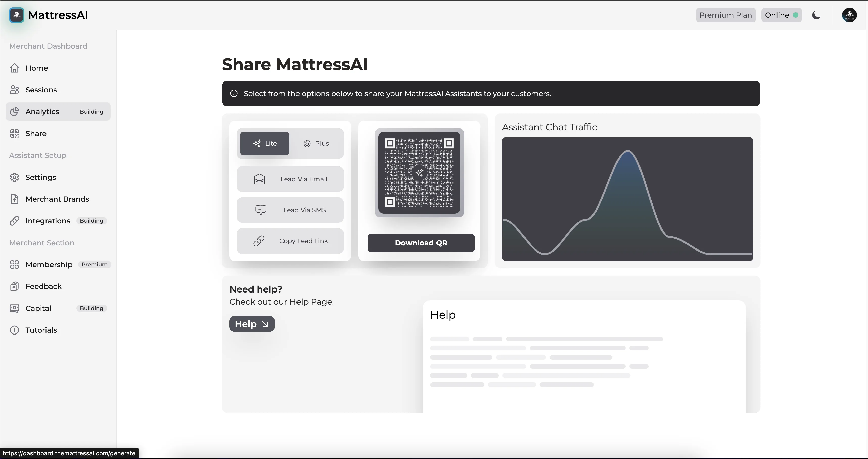Viewport: 868px width, 459px height.
Task: Click the chat bubble icon for SMS lead
Action: coord(261,210)
